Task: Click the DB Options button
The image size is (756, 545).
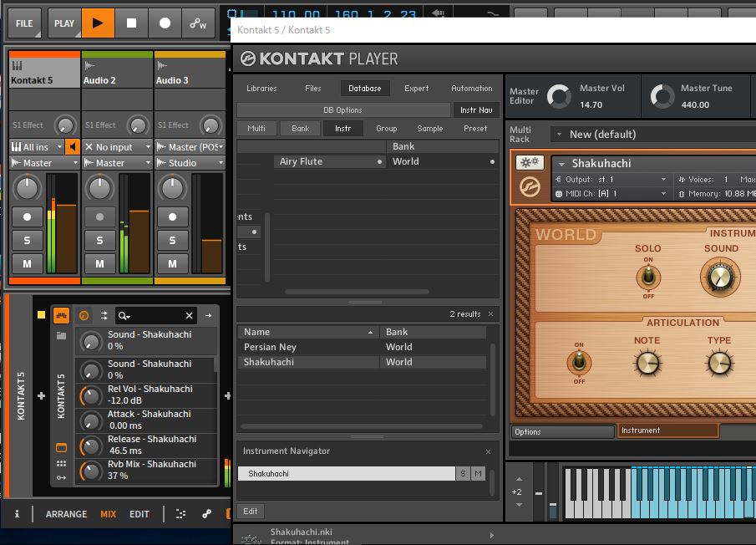Action: 342,110
